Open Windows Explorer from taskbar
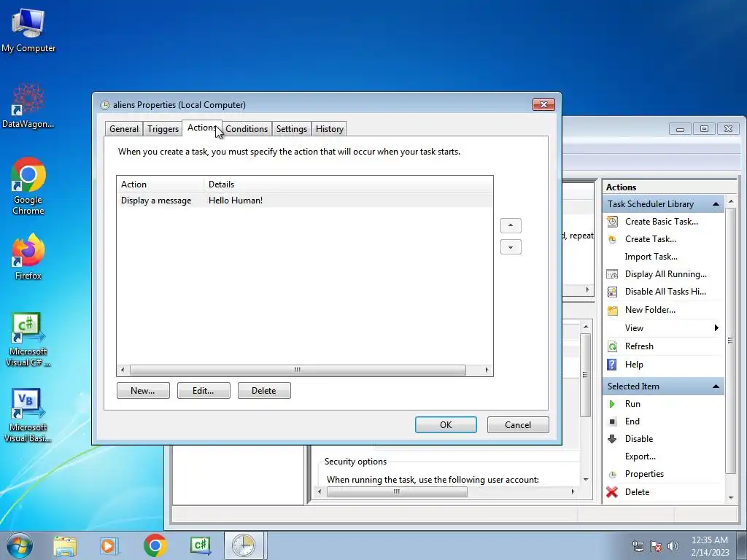The image size is (747, 560). 65,545
